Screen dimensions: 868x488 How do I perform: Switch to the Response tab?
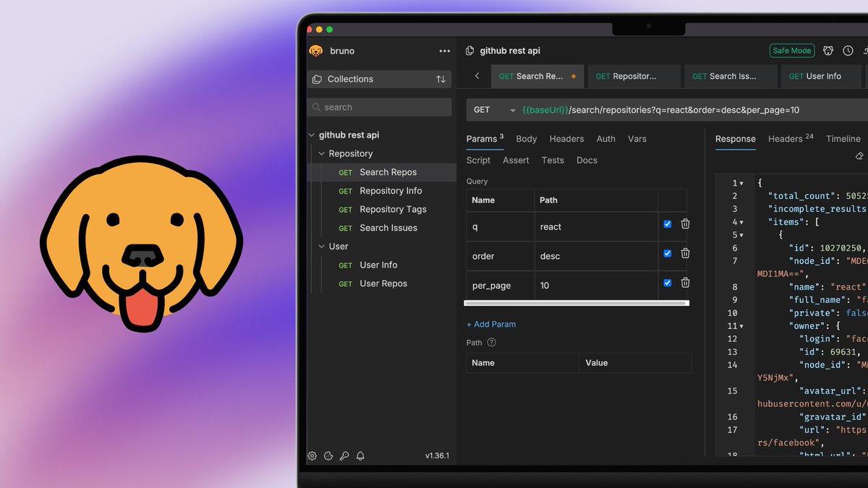click(736, 139)
